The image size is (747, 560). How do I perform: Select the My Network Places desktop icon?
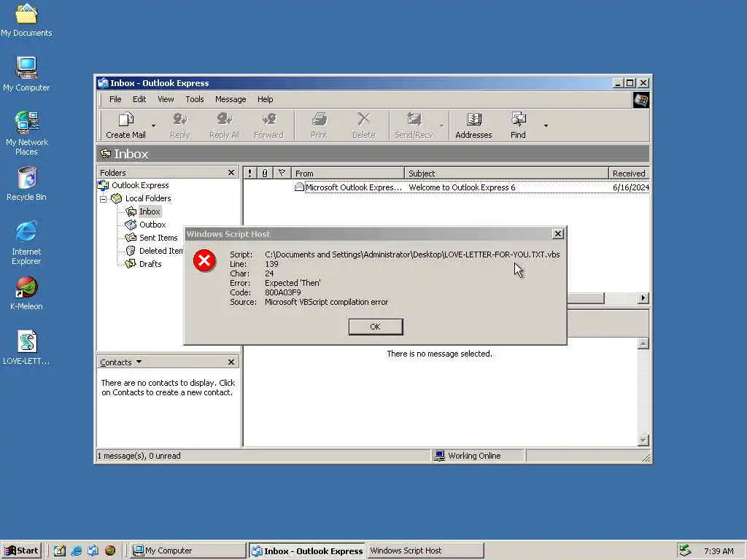[26, 133]
